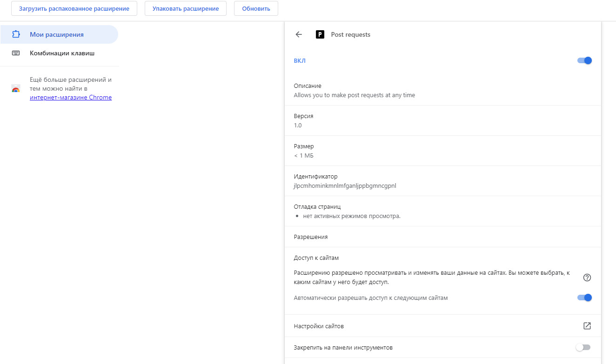Disable the ВКЛ extension toggle
Screen dimensions: 616x364
(584, 60)
